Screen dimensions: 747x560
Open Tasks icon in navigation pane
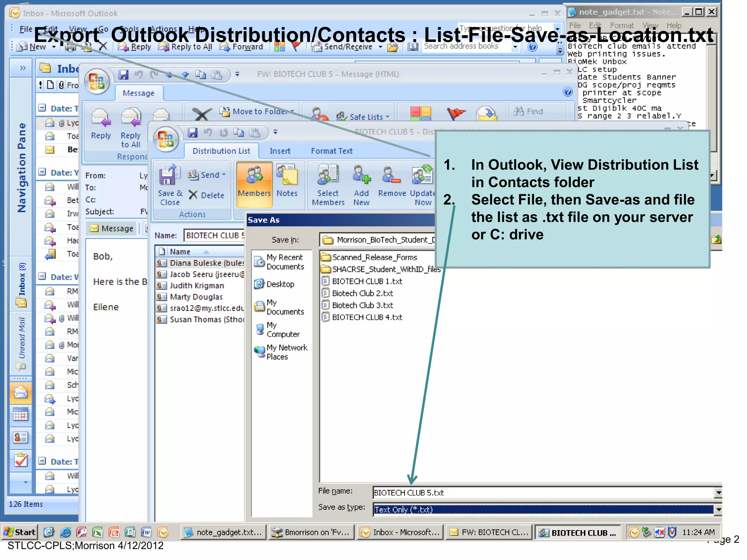20,460
